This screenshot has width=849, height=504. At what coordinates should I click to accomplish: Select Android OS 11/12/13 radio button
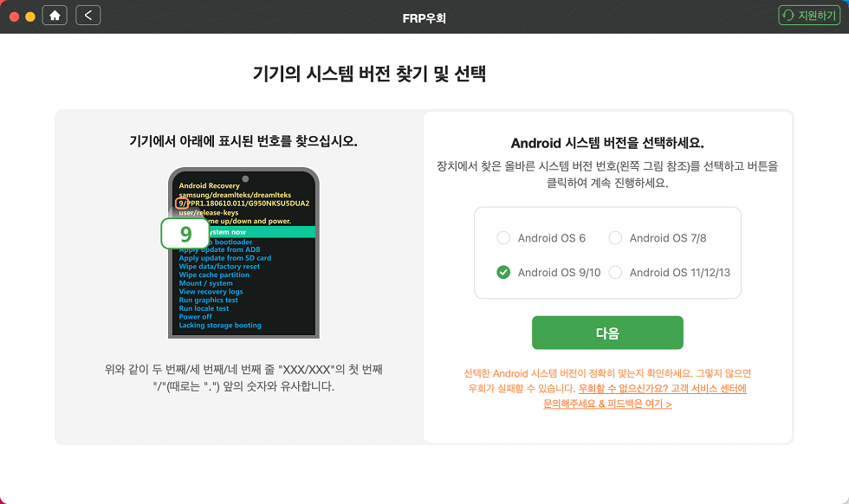pyautogui.click(x=615, y=272)
